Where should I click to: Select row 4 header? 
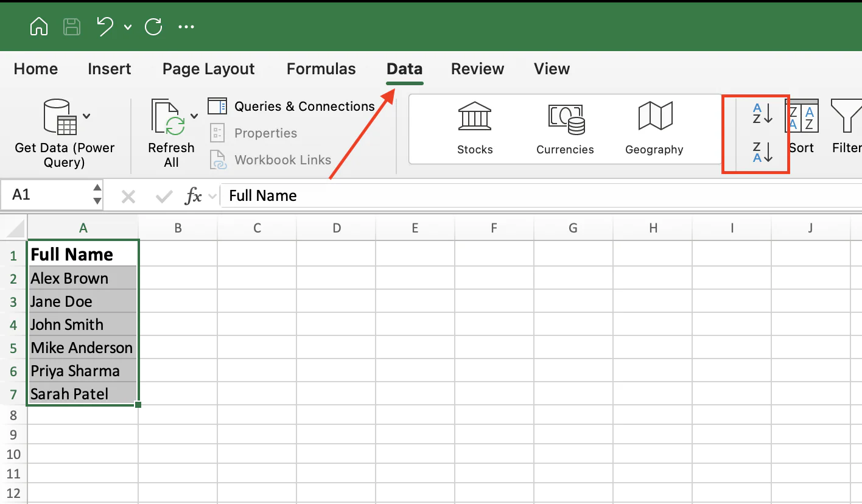(13, 324)
